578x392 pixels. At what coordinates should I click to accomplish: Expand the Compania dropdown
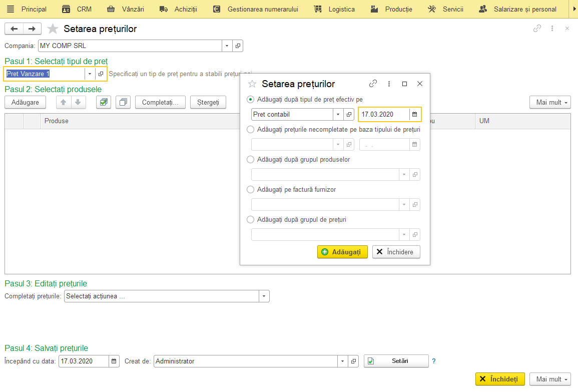pyautogui.click(x=227, y=46)
